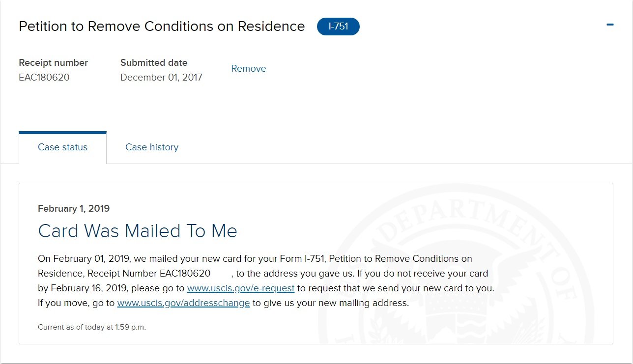This screenshot has height=364, width=633.
Task: Switch to the Case history tab
Action: 152,147
